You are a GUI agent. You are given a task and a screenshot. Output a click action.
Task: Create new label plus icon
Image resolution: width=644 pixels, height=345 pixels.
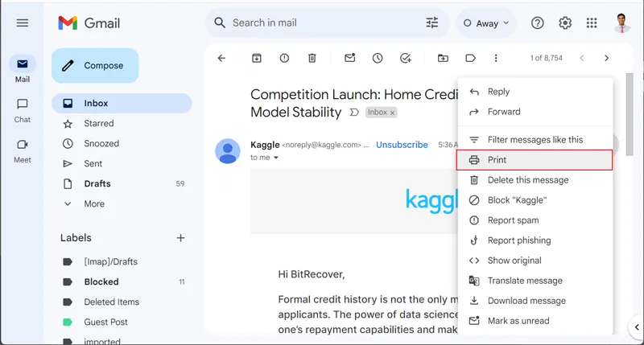(x=180, y=238)
